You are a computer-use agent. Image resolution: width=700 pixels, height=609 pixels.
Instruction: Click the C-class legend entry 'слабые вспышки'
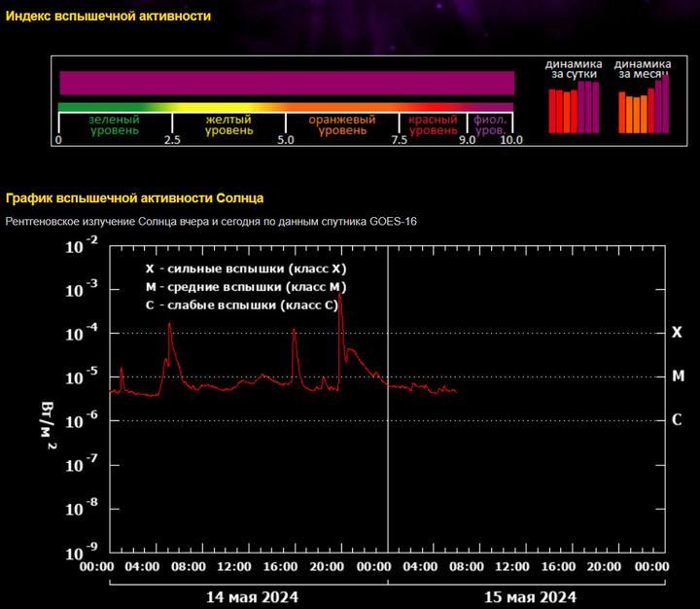pyautogui.click(x=241, y=305)
